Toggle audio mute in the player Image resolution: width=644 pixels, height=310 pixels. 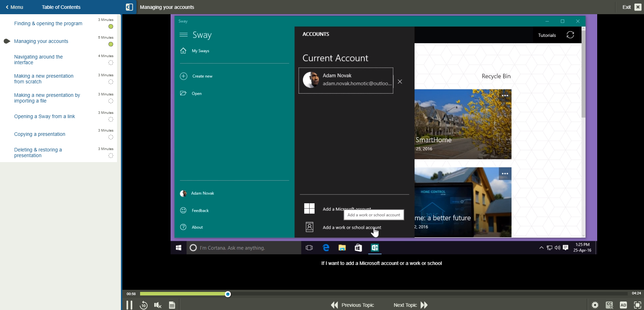pyautogui.click(x=158, y=305)
